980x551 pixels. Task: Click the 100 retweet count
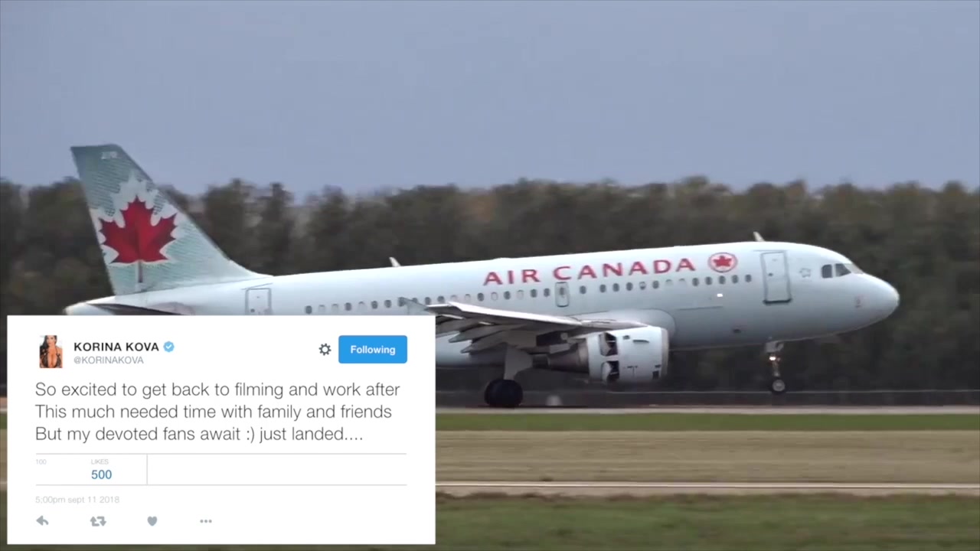click(x=41, y=462)
